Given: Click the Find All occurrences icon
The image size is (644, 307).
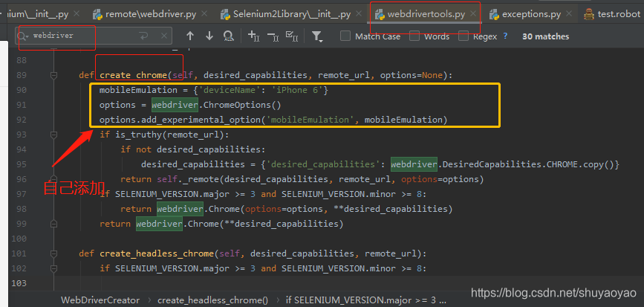Looking at the screenshot, I should point(229,36).
